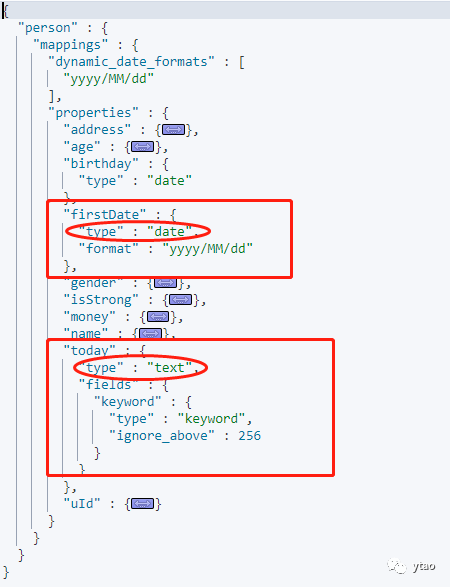Expand the collapsed "gender" object icon

[x=165, y=283]
